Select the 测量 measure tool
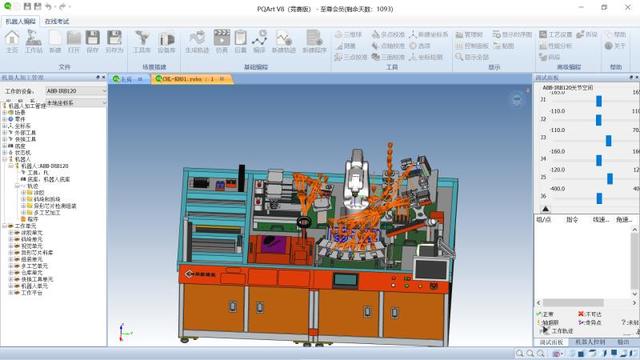 [345, 46]
